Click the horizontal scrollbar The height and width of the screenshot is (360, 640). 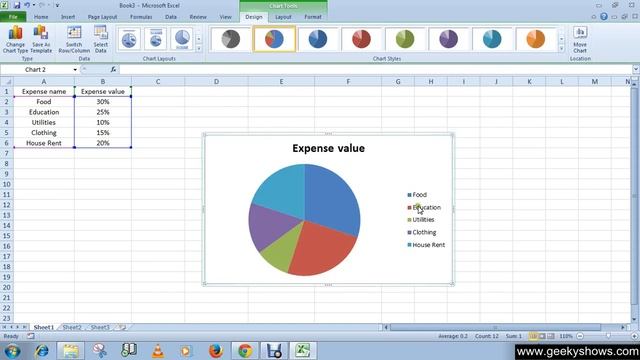tap(495, 327)
